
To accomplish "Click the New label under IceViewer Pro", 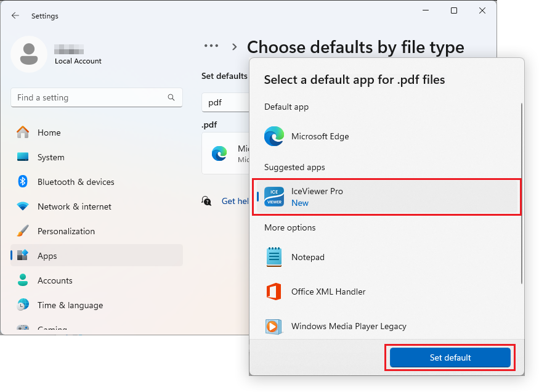I will [300, 203].
